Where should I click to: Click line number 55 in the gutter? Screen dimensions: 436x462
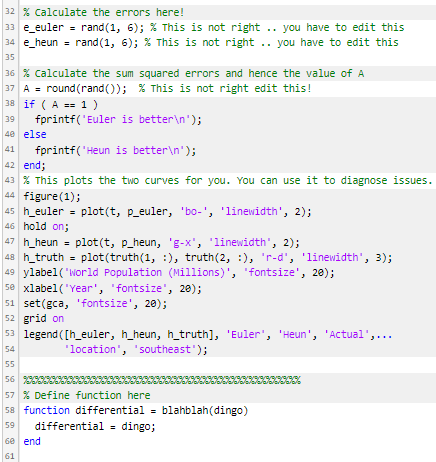click(10, 364)
